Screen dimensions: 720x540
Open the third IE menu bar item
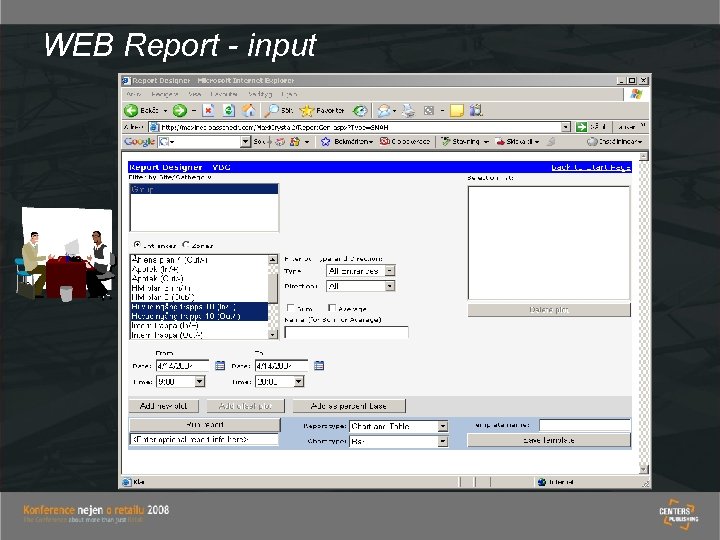click(195, 94)
